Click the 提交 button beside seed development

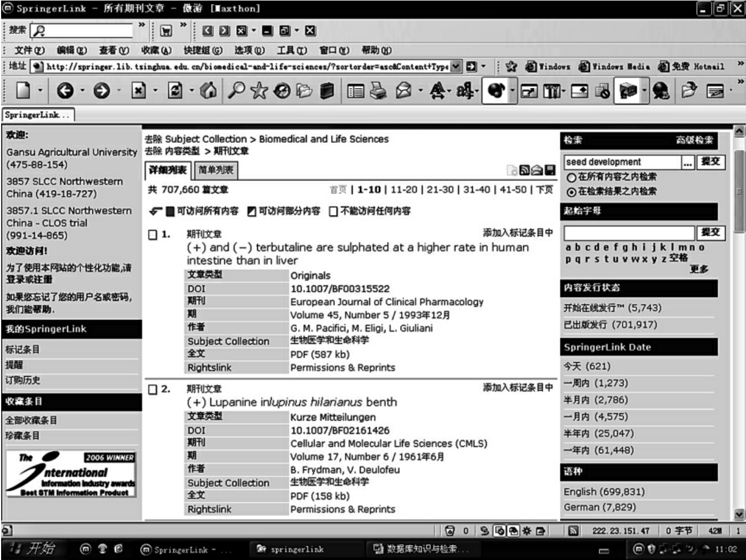point(710,162)
